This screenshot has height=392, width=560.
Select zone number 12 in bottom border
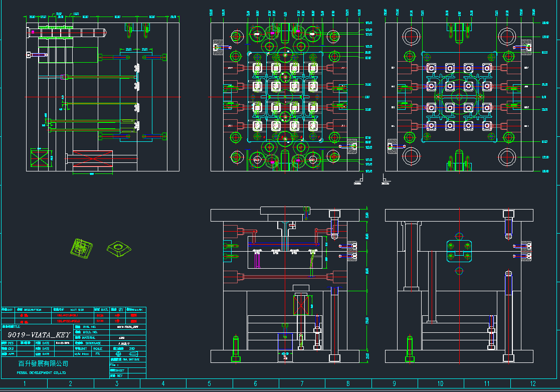pos(532,384)
